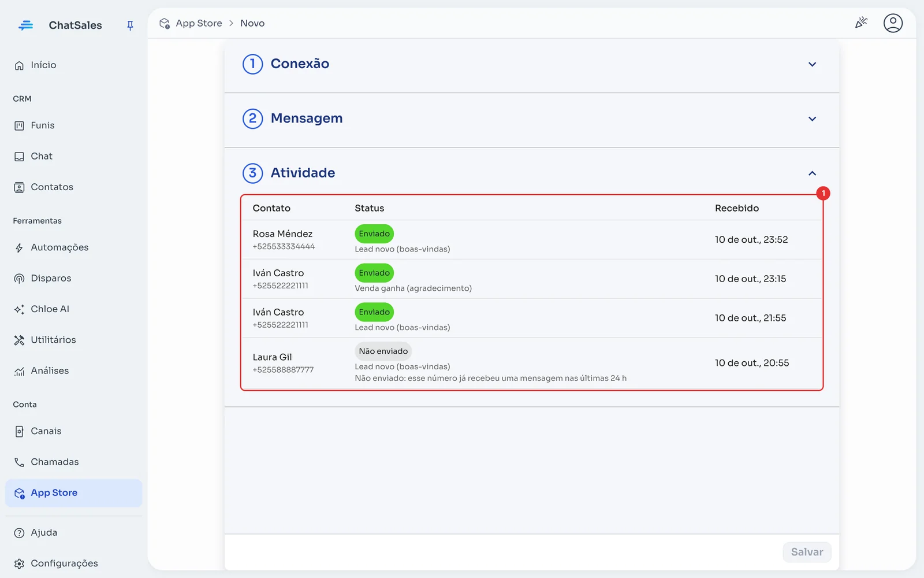The image size is (924, 578).
Task: Expand the Conexão section chevron
Action: (812, 64)
